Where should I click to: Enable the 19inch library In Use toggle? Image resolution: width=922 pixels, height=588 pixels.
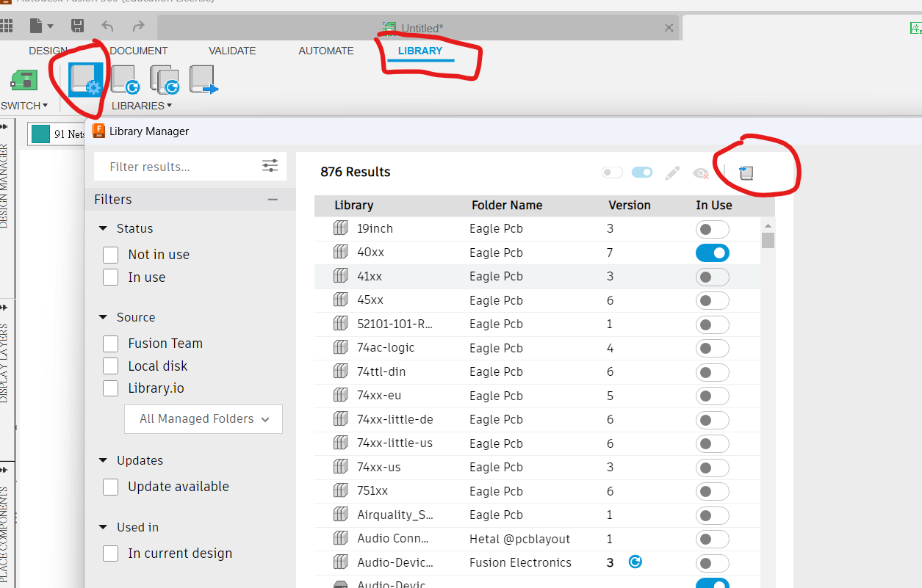(x=712, y=229)
